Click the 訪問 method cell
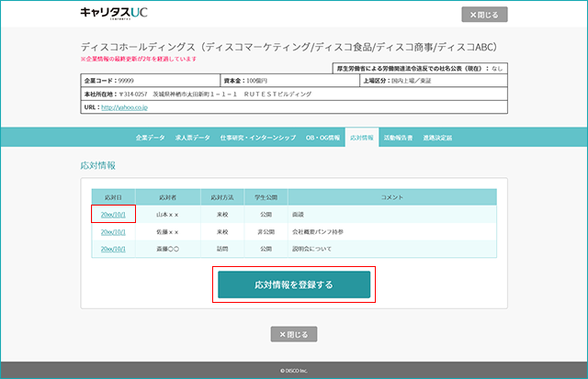The width and height of the screenshot is (588, 379). coord(222,249)
